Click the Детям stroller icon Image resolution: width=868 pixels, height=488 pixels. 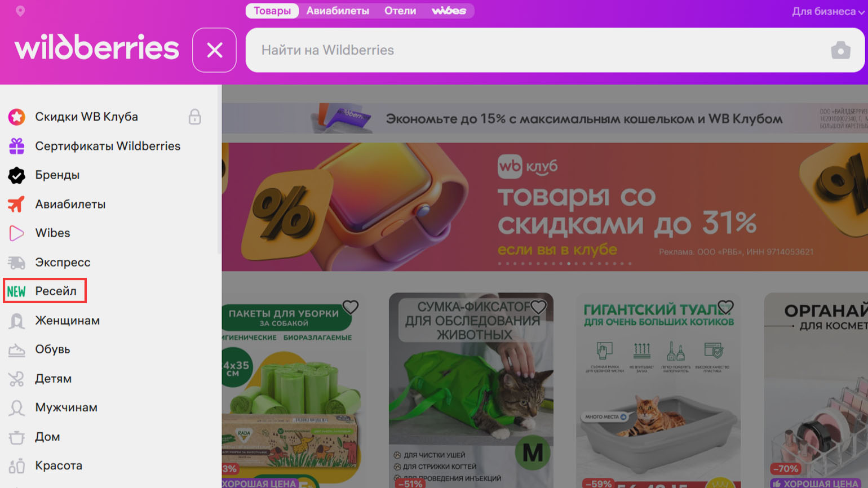(17, 379)
